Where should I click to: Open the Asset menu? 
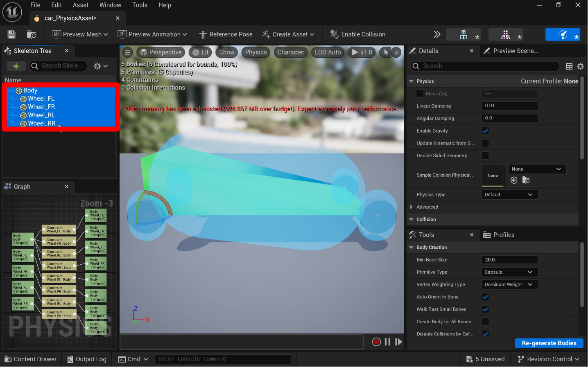[81, 5]
